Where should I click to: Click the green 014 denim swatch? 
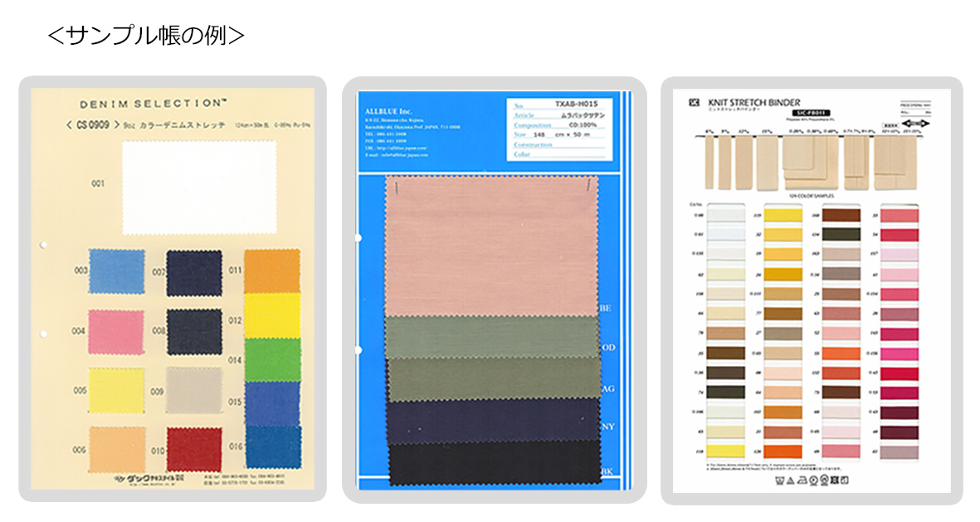coord(272,360)
